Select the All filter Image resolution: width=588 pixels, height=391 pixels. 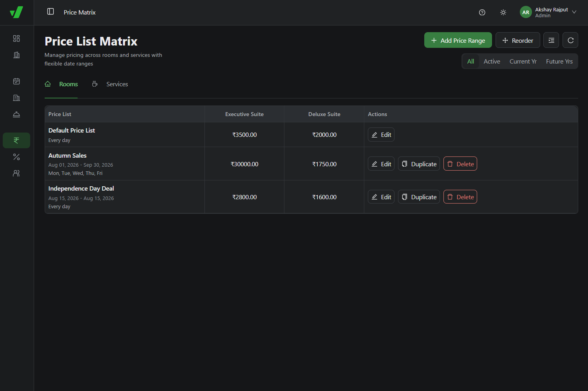click(x=471, y=62)
